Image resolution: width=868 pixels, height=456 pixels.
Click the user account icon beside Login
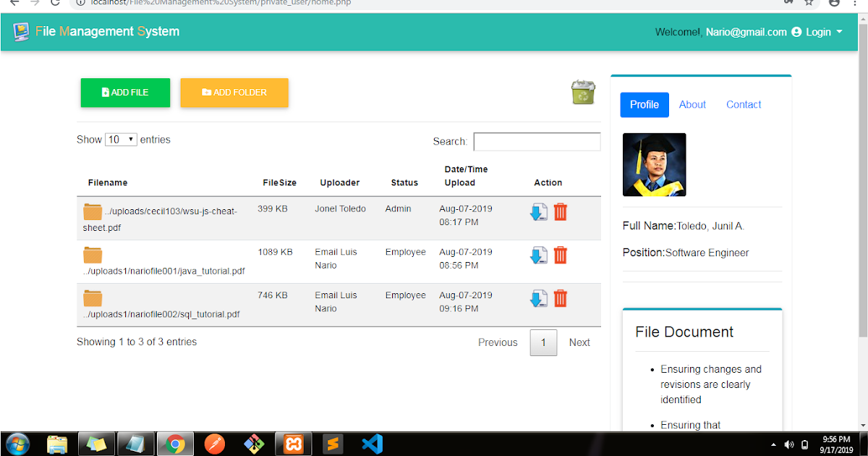pos(796,32)
